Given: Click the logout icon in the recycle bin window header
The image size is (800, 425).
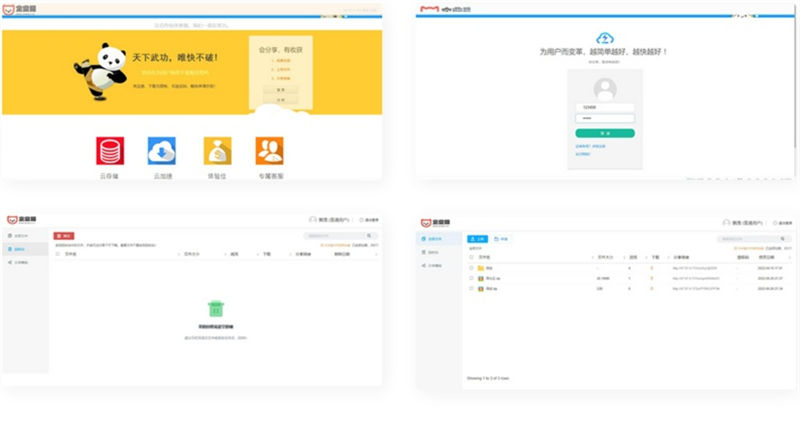Looking at the screenshot, I should (x=362, y=220).
